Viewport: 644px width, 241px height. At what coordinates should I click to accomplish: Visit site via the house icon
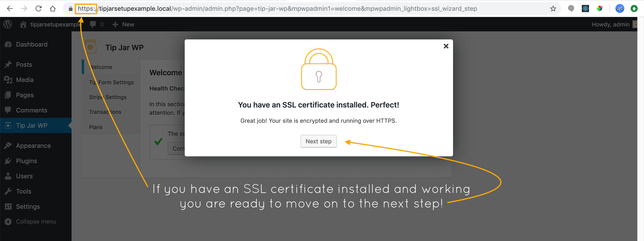tap(23, 24)
